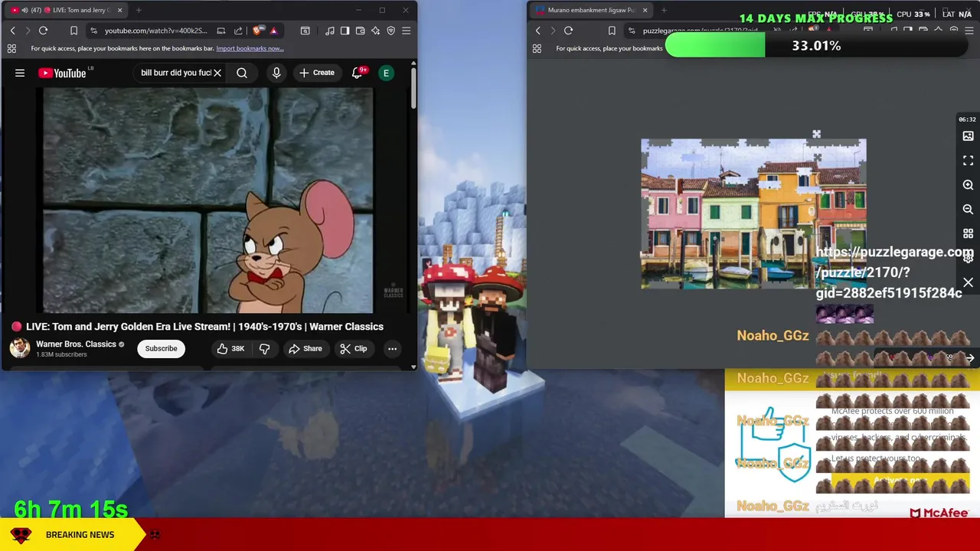The width and height of the screenshot is (980, 551).
Task: Pick the loose jigsaw piece above the puzzle
Action: click(x=816, y=135)
